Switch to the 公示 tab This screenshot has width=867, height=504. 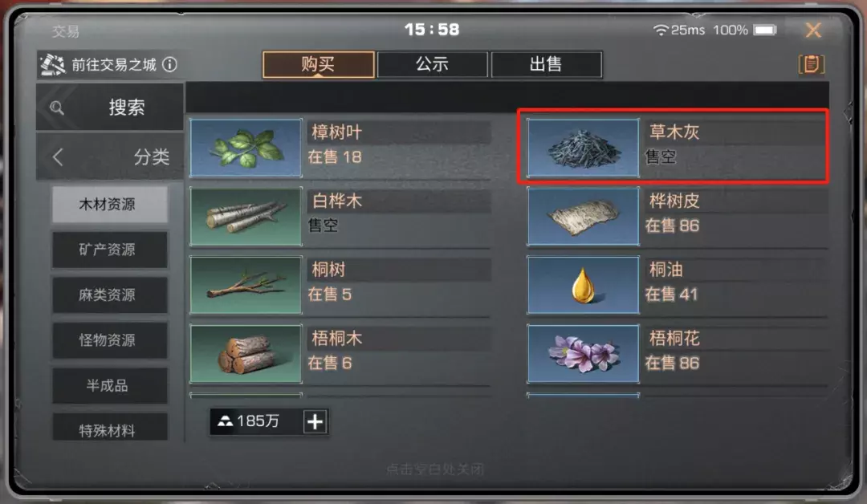(x=433, y=65)
